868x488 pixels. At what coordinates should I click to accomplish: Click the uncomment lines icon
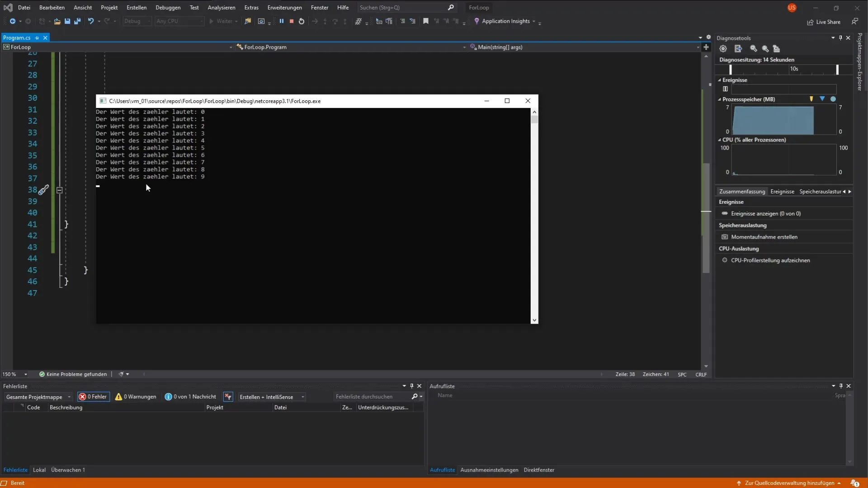coord(413,21)
